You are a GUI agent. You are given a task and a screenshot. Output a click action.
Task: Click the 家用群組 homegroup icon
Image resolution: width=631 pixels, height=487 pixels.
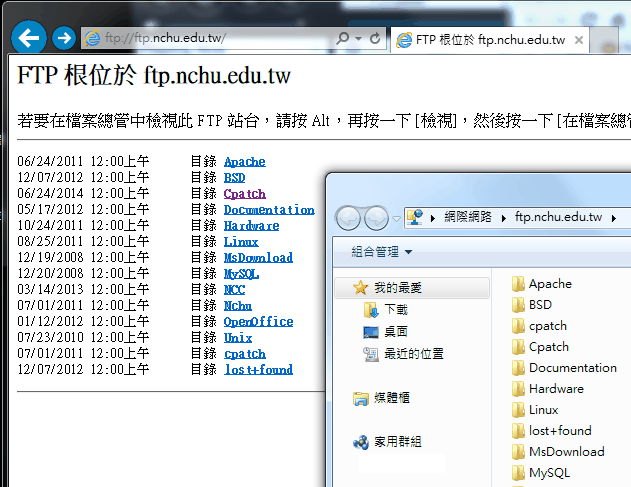point(361,442)
